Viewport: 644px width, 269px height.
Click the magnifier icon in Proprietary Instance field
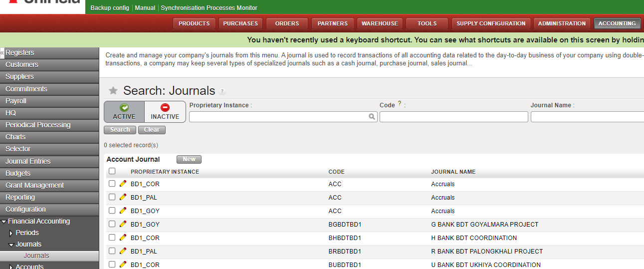click(x=372, y=117)
